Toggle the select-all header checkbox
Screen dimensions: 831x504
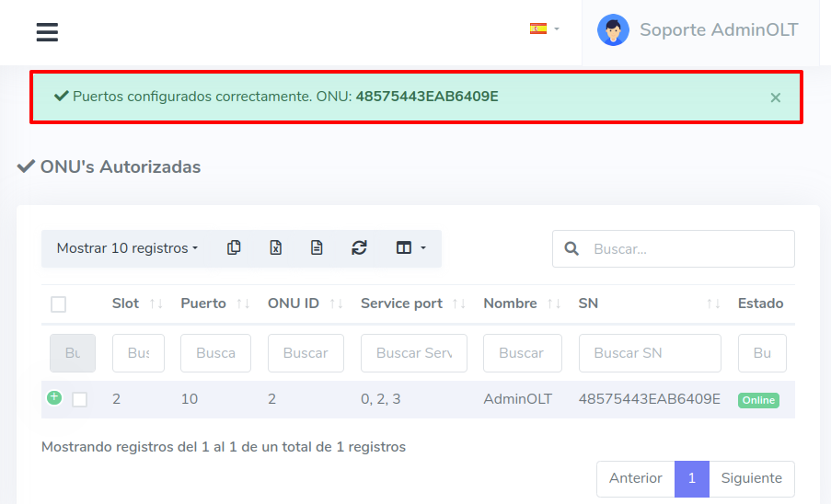[58, 304]
